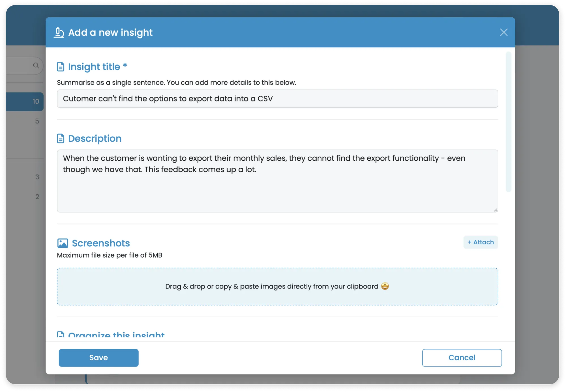Screen dimensions: 566x392
Task: Click the document icon beside Organize this insight
Action: (x=61, y=335)
